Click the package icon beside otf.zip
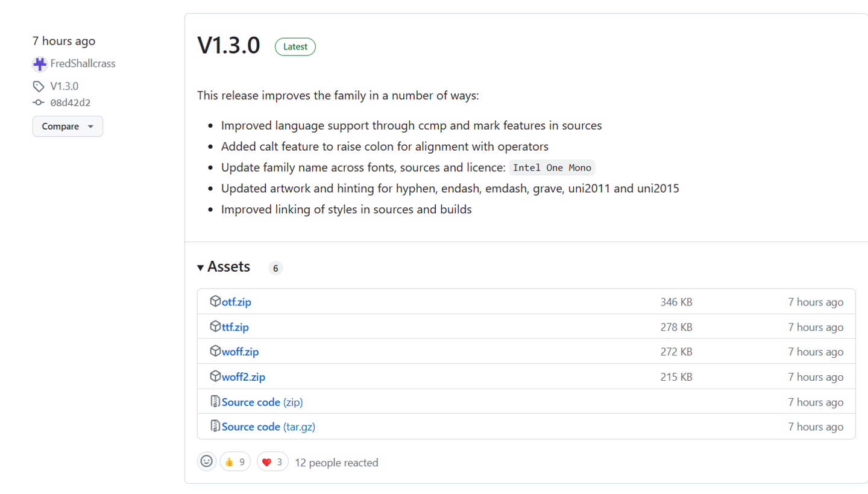Image resolution: width=868 pixels, height=494 pixels. [x=216, y=302]
